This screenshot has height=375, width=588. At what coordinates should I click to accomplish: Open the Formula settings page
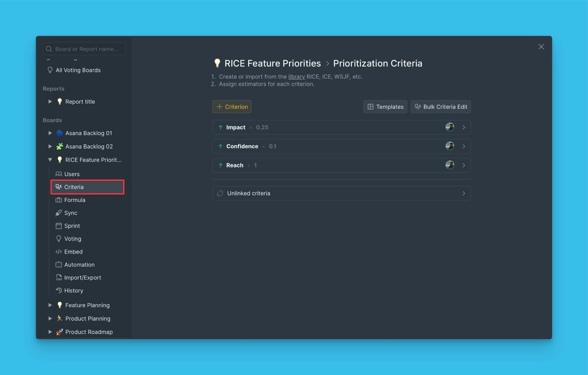pyautogui.click(x=75, y=200)
